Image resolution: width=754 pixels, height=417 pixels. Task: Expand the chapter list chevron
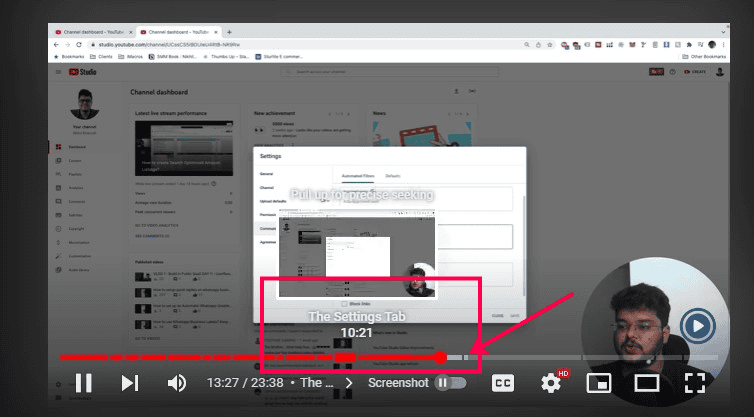(x=349, y=383)
